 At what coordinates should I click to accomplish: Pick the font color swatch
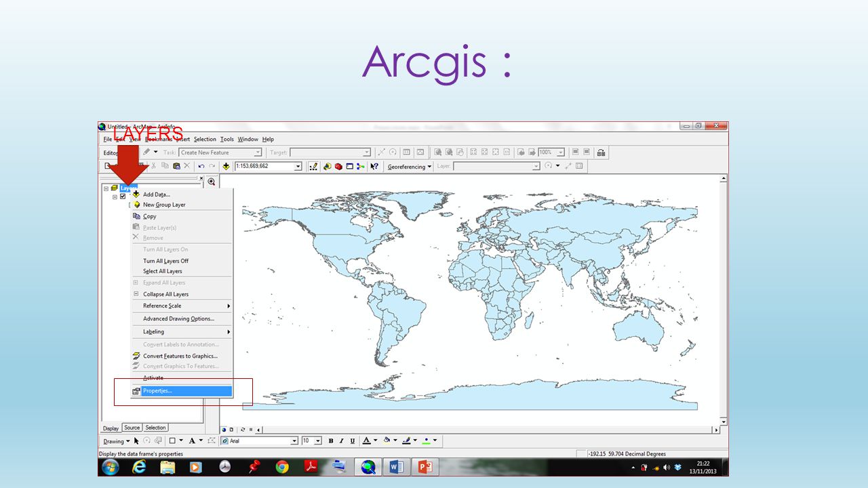366,441
